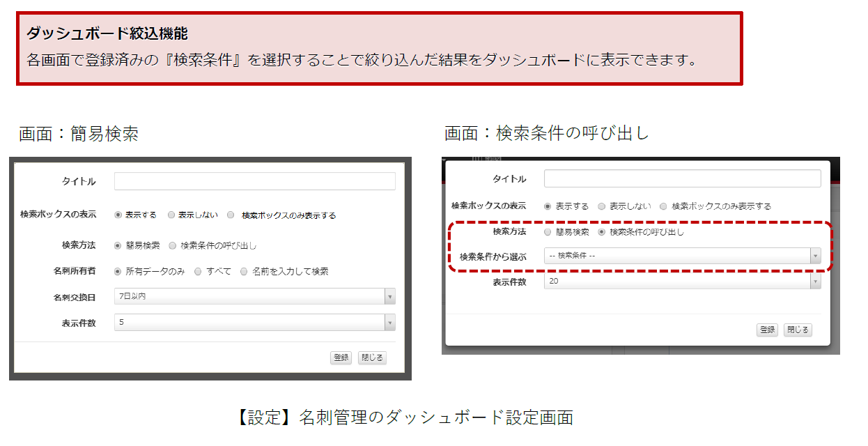
Task: Select 検索ボックスのみ表示する in 簡易検索 panel
Action: click(x=231, y=215)
